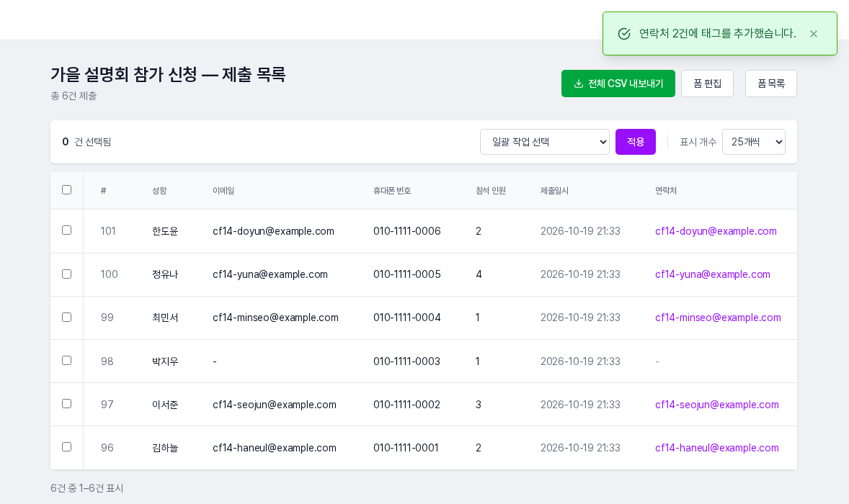
Task: Open contact link cf14-yuna@example.com
Action: click(713, 274)
